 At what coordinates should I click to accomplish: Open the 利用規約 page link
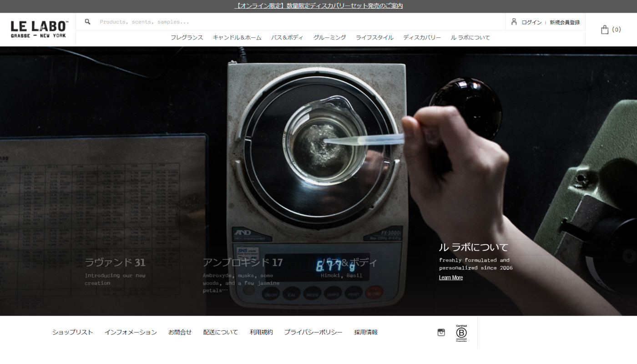click(x=262, y=332)
